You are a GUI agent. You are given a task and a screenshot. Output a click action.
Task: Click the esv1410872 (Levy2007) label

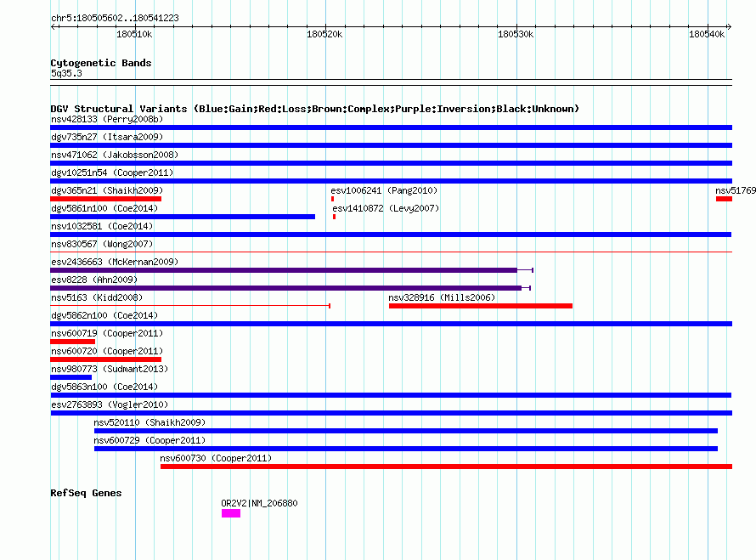click(386, 208)
